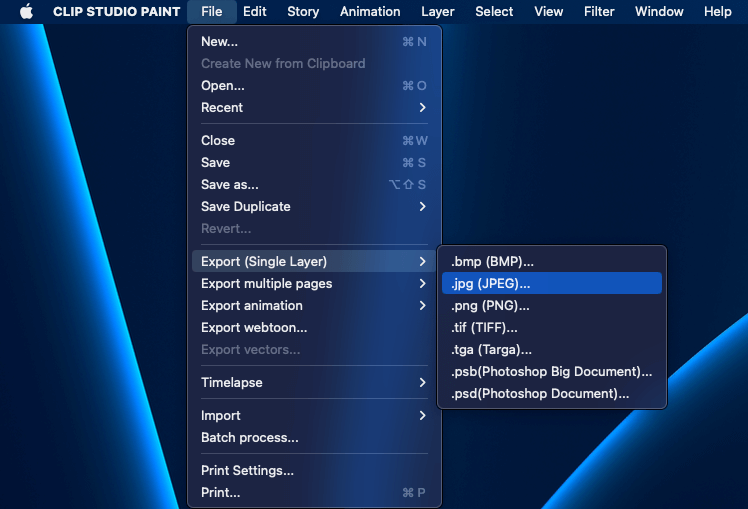This screenshot has width=748, height=509.
Task: Choose Print... from File menu
Action: coord(314,492)
